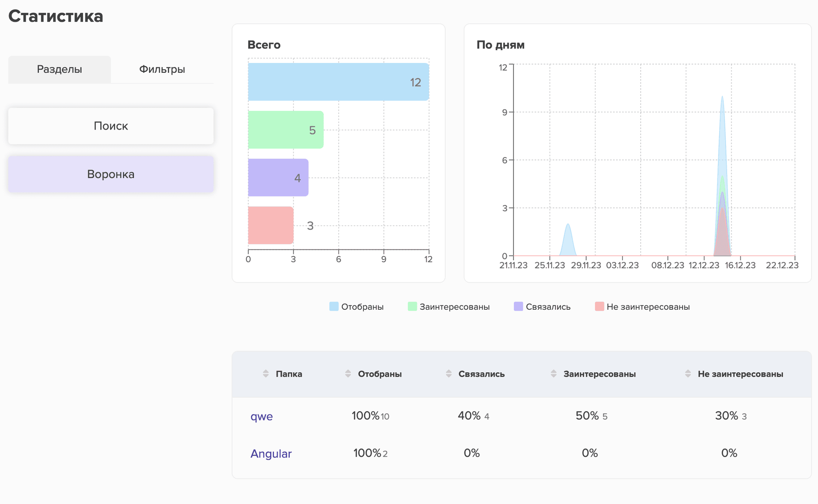Open the Поиск section
This screenshot has height=504, width=818.
click(111, 126)
